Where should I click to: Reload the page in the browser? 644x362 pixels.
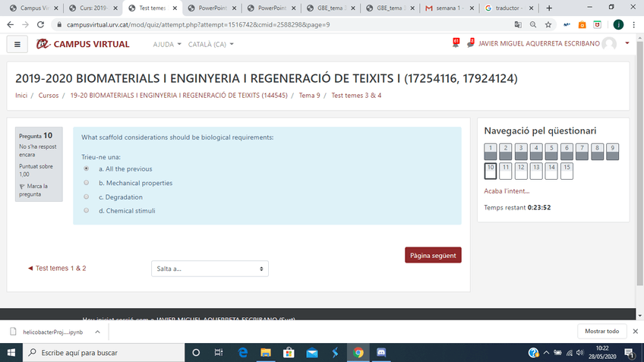tap(43, 24)
